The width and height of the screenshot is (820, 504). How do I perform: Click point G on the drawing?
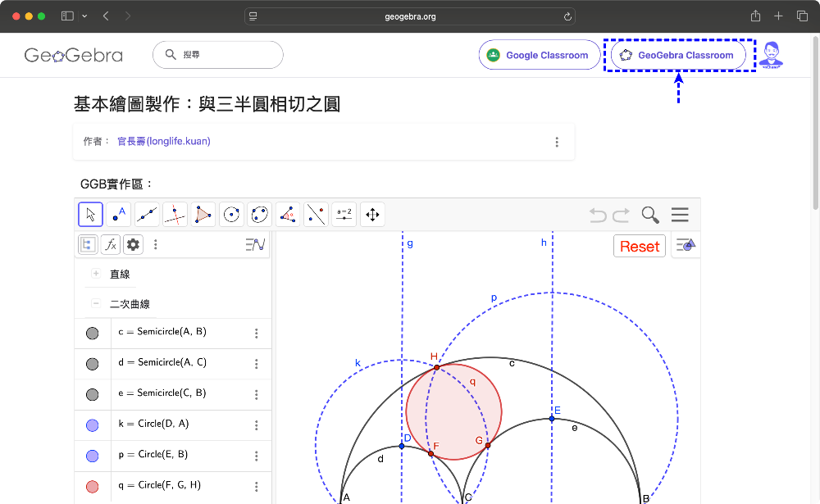(488, 446)
